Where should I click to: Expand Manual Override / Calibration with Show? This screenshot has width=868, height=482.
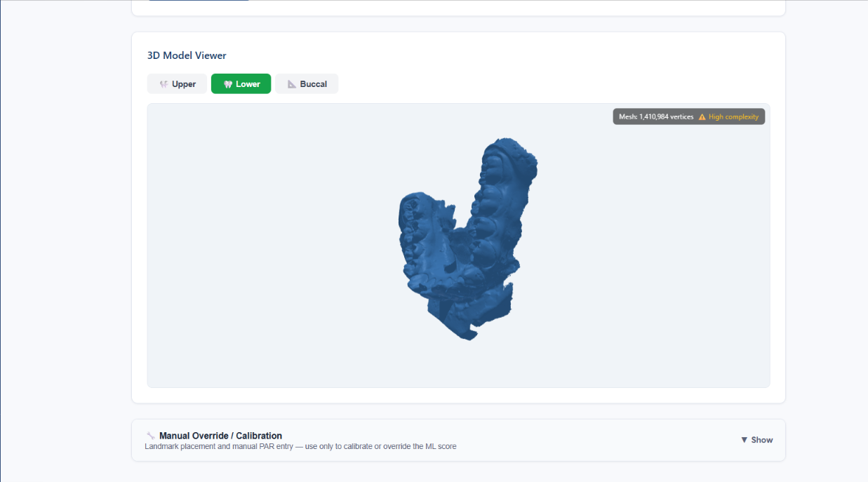756,440
